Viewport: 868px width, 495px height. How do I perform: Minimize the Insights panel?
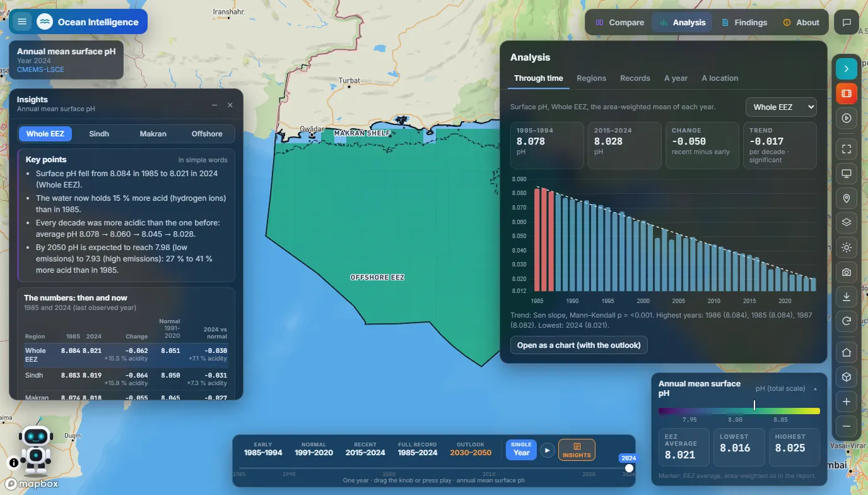coord(214,105)
